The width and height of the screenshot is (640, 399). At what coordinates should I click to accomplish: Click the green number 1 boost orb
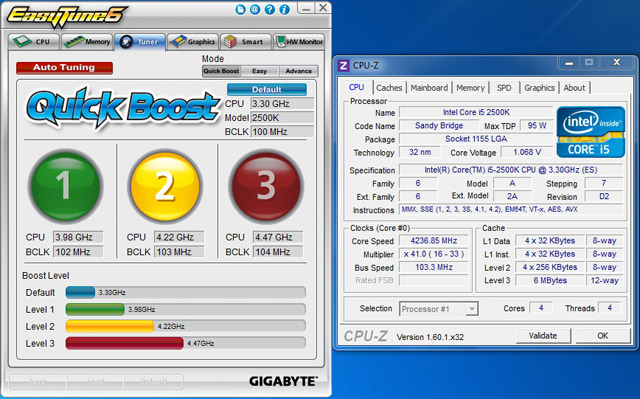[65, 186]
